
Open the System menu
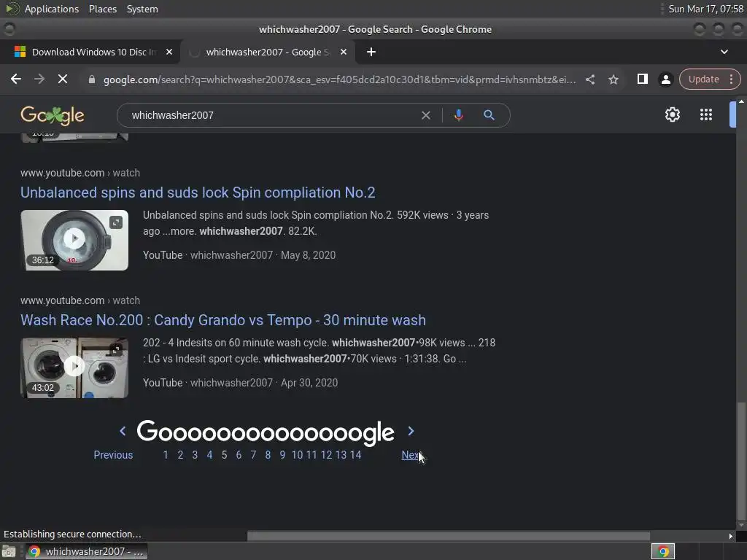click(142, 9)
